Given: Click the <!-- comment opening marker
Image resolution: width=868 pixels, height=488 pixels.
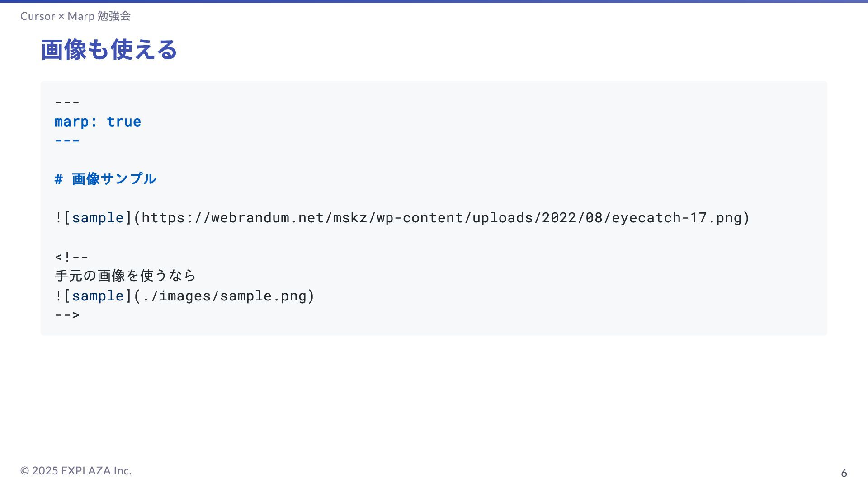Looking at the screenshot, I should [x=71, y=257].
